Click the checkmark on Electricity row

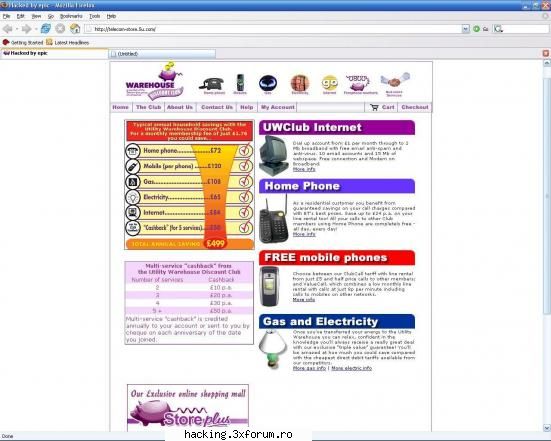coord(245,196)
